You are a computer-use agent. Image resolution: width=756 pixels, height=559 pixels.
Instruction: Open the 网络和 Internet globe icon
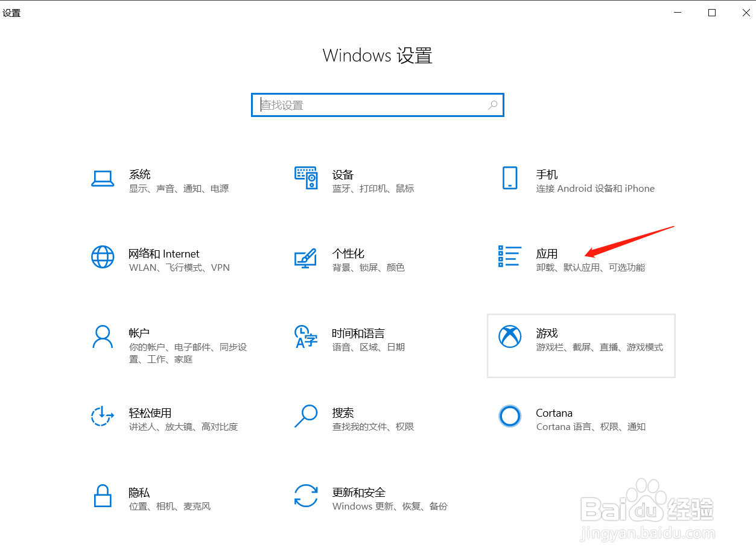[103, 257]
